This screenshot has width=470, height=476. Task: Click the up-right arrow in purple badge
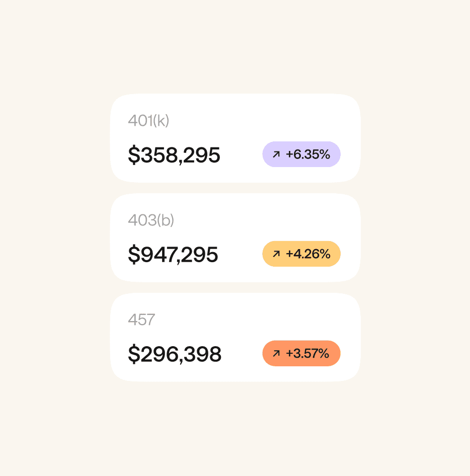point(276,154)
